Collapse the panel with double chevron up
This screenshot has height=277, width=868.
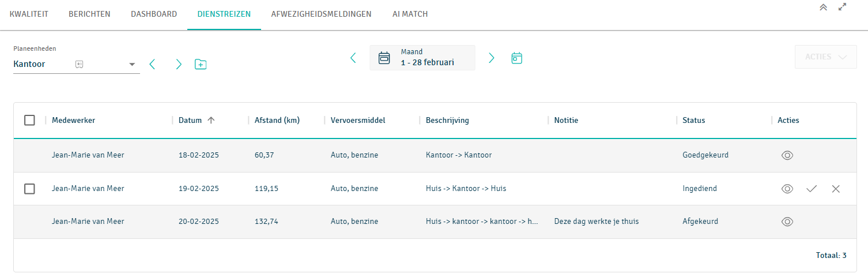click(x=823, y=8)
